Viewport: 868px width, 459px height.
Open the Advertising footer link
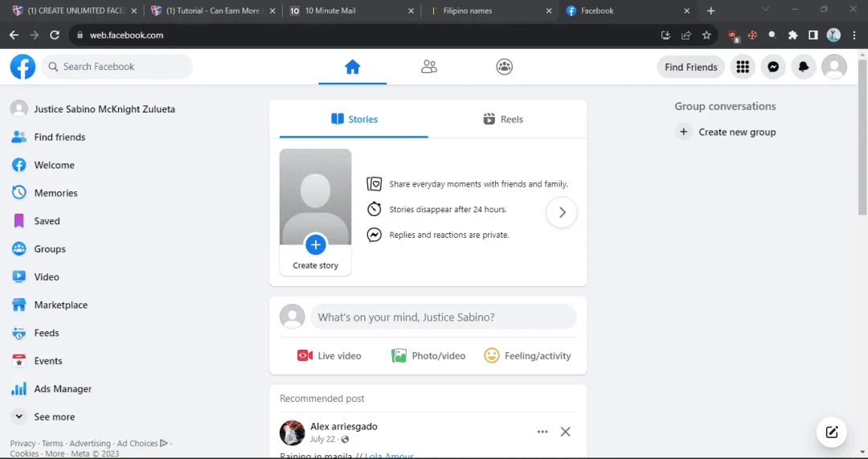click(90, 444)
